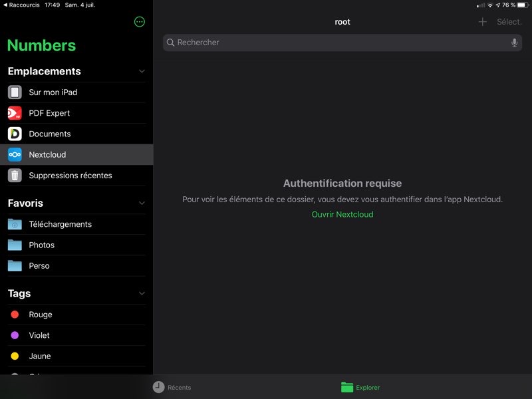Click the Ouvrir Nextcloud link
532x399 pixels.
click(342, 214)
